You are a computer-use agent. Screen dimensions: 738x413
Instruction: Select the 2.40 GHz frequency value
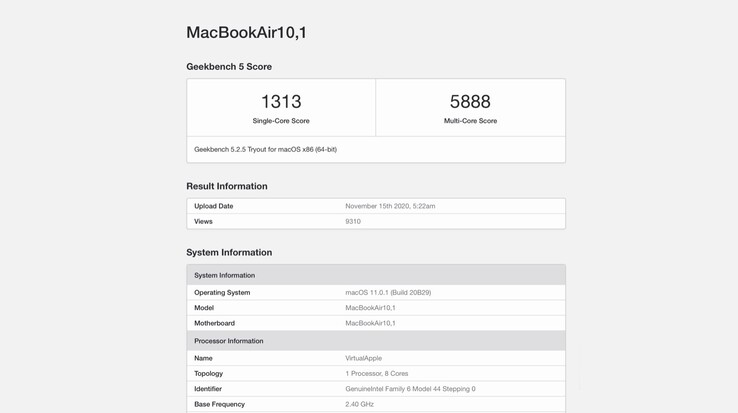(x=360, y=405)
